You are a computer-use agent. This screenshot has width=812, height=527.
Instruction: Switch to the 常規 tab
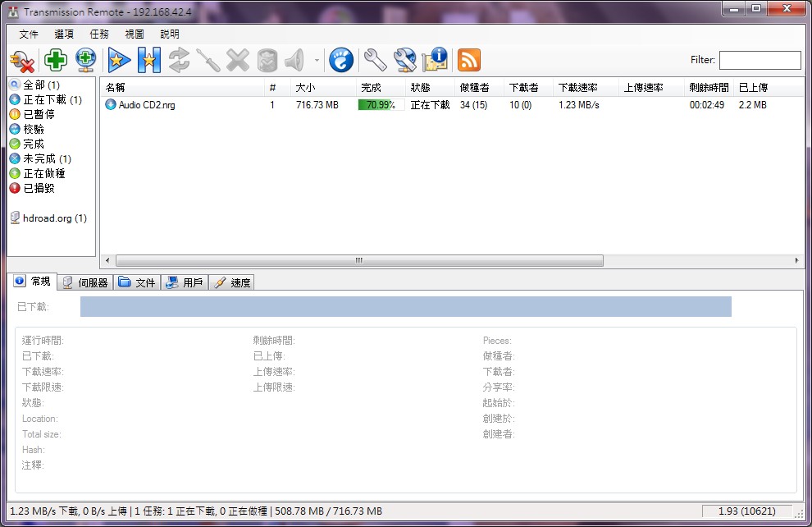point(33,282)
